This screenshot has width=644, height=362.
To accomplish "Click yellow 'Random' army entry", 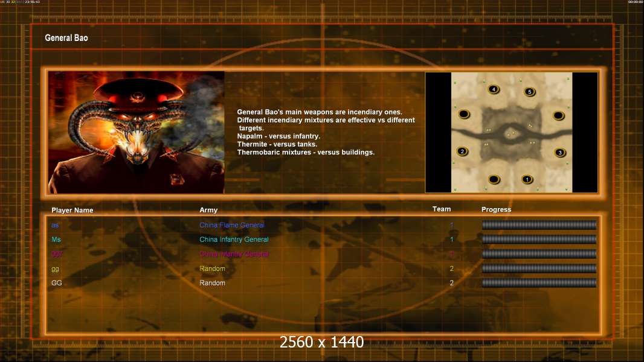I will click(212, 268).
